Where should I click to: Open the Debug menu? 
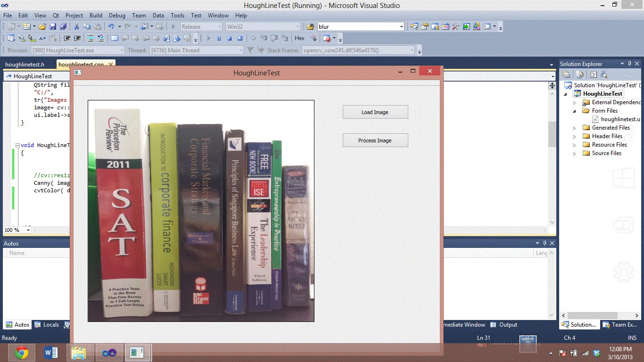pyautogui.click(x=117, y=15)
